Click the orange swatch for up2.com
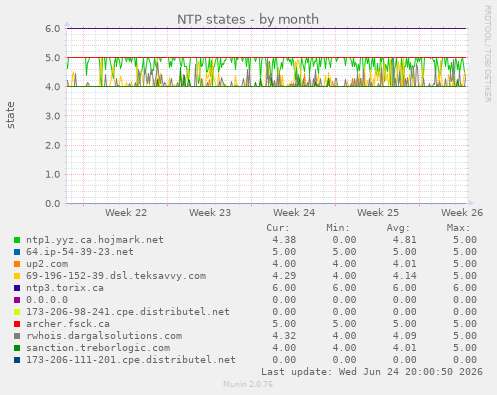The width and height of the screenshot is (497, 395). [17, 264]
